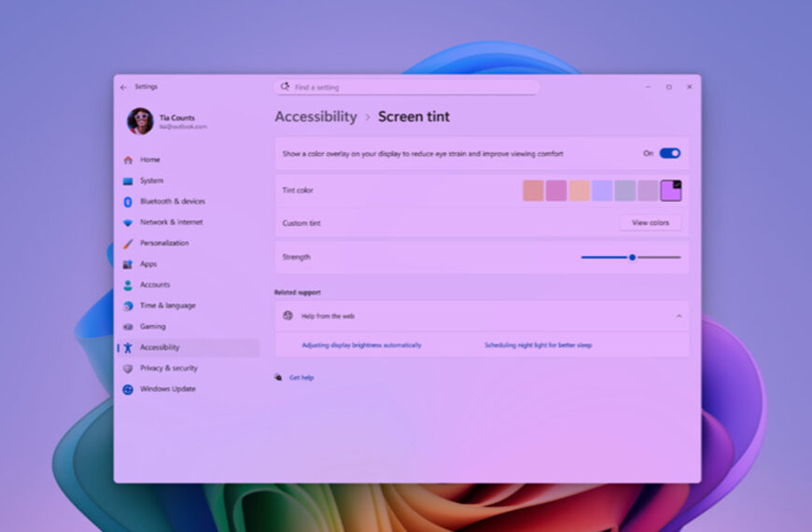Turn off the Screen tint toggle

670,153
